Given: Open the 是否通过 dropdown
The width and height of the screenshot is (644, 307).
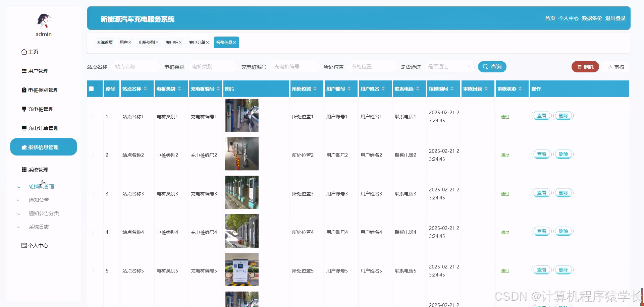Looking at the screenshot, I should (x=449, y=67).
